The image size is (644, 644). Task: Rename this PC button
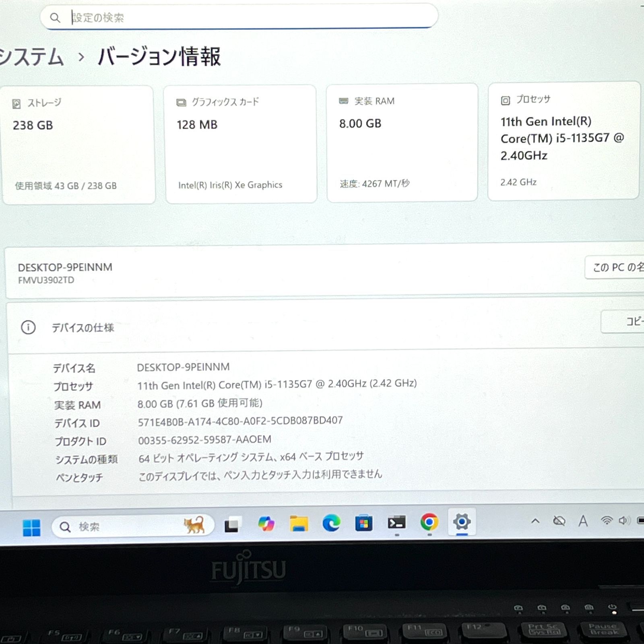(615, 267)
